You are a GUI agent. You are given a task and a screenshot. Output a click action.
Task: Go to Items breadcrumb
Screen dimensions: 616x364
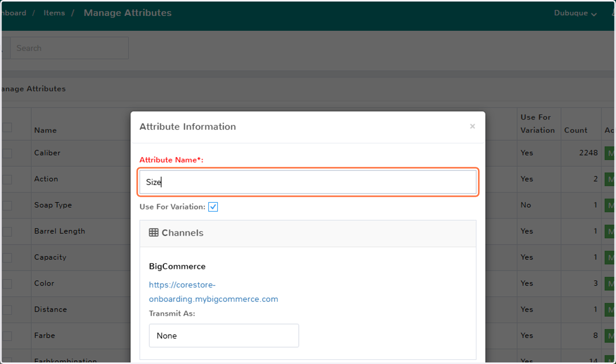click(x=54, y=13)
